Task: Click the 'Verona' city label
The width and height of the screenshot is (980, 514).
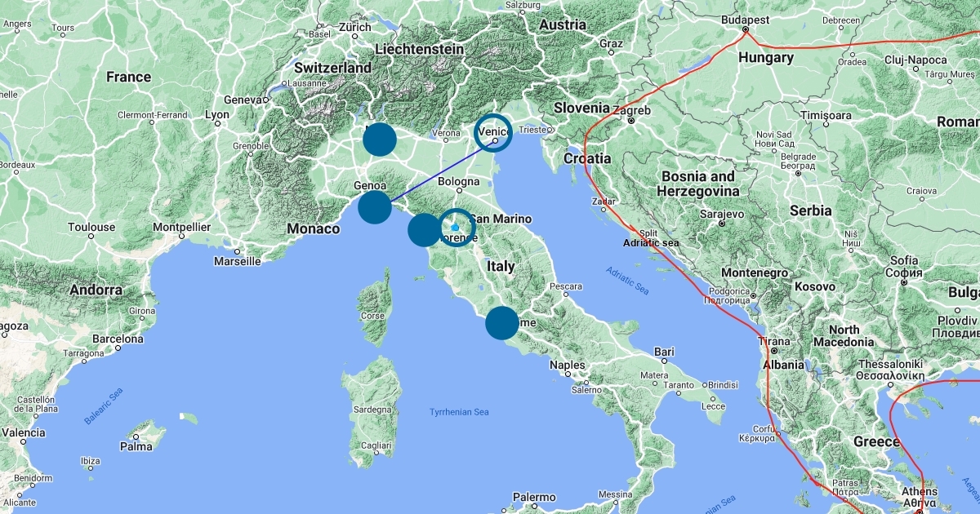Action: 445,133
